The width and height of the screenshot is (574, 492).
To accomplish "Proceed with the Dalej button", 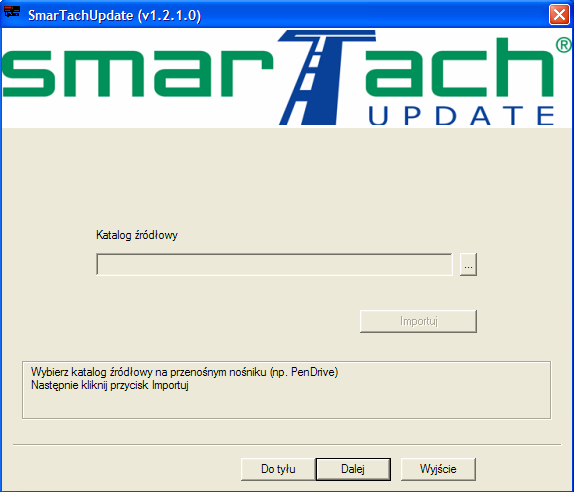I will [x=353, y=469].
